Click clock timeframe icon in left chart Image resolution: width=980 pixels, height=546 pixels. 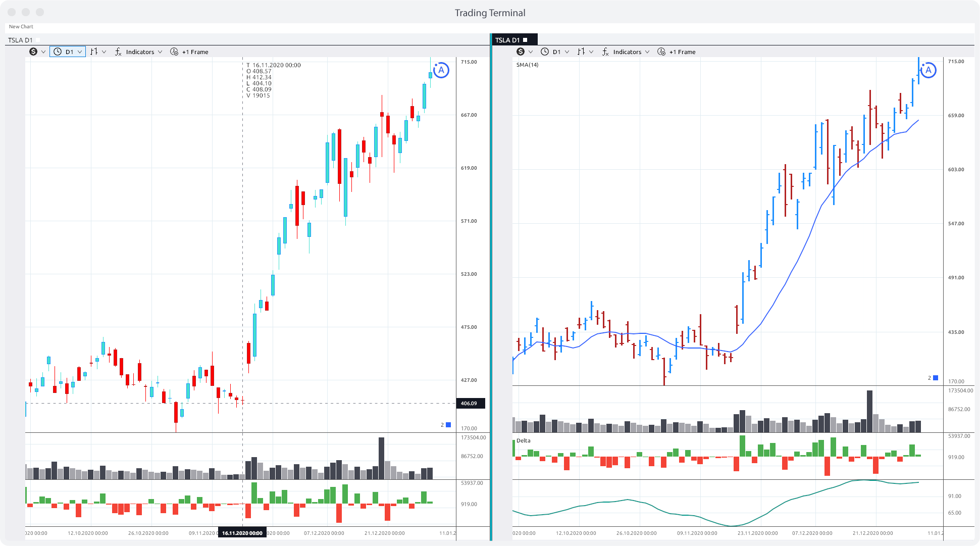pos(58,52)
